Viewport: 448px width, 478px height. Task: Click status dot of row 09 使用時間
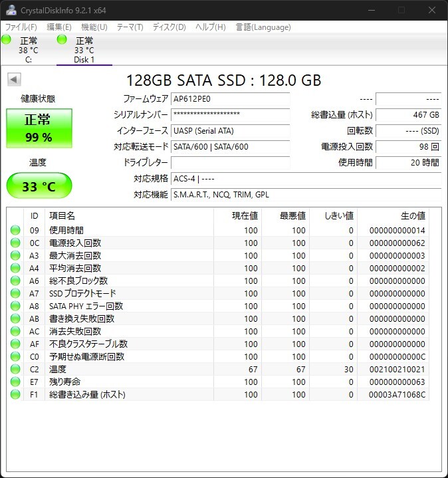point(15,230)
